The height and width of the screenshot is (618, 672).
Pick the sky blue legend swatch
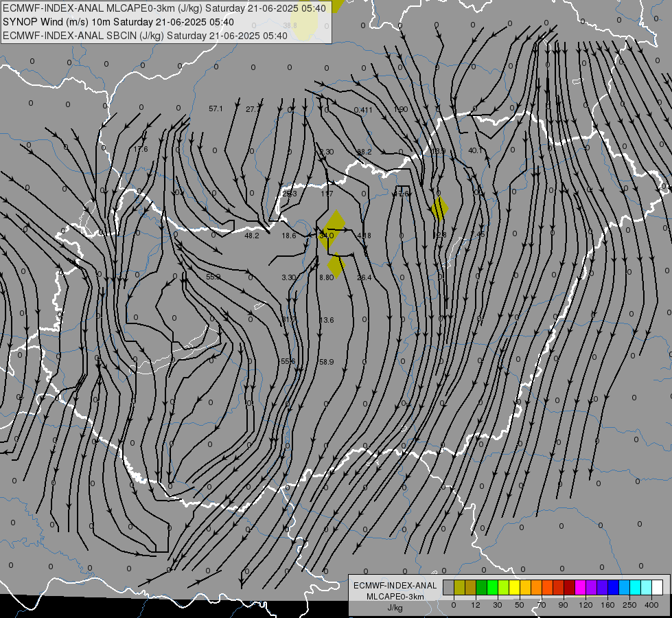tap(625, 587)
